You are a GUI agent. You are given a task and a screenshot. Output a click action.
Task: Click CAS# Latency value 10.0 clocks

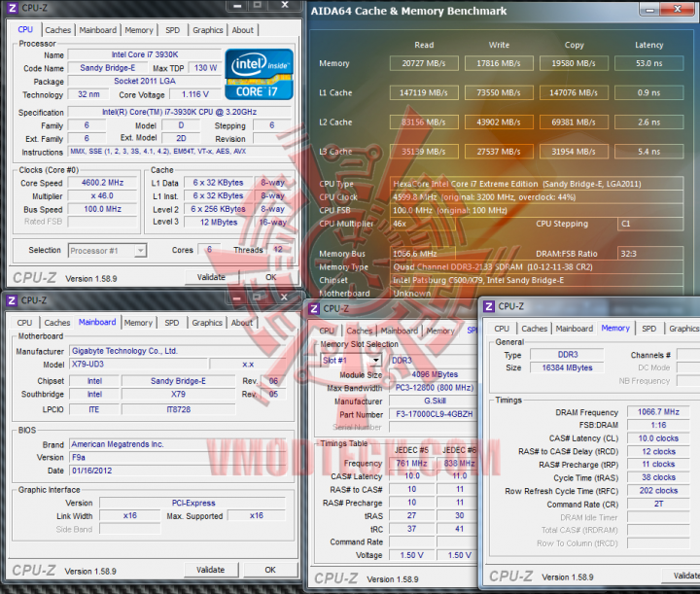tap(658, 438)
